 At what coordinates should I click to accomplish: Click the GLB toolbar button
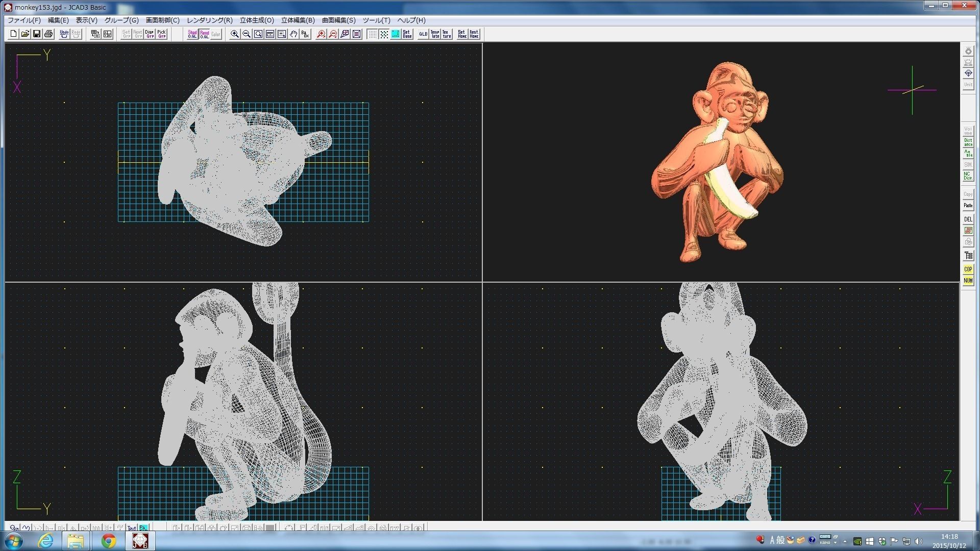tap(423, 34)
